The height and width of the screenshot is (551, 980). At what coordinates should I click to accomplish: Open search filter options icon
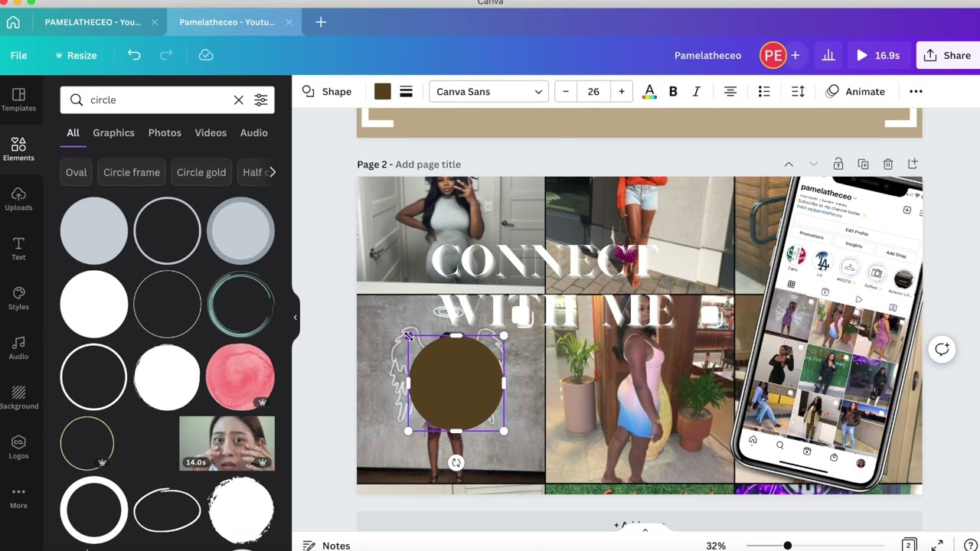pos(261,100)
